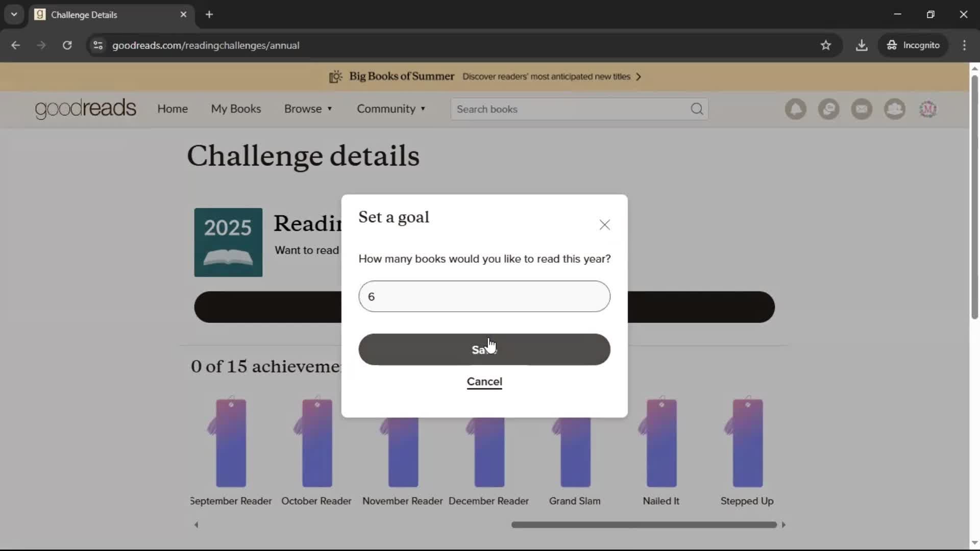Close the Set a goal dialog
The image size is (980, 551).
(605, 225)
